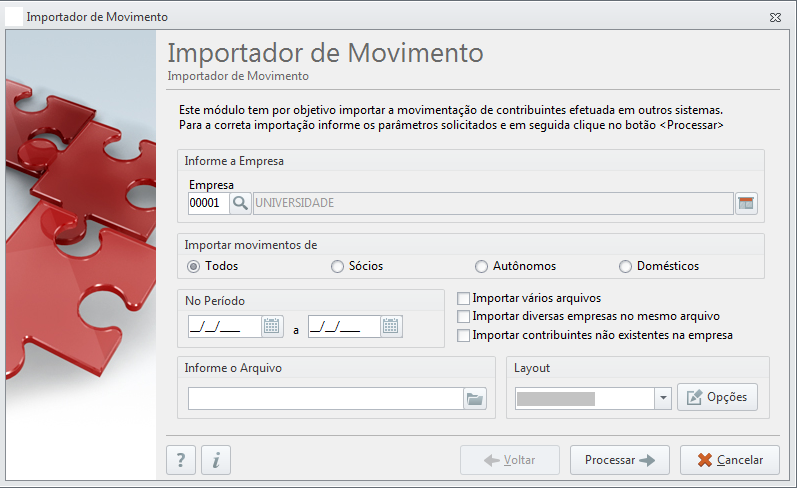The width and height of the screenshot is (797, 488).
Task: Browse for file using the folder icon
Action: click(x=475, y=399)
